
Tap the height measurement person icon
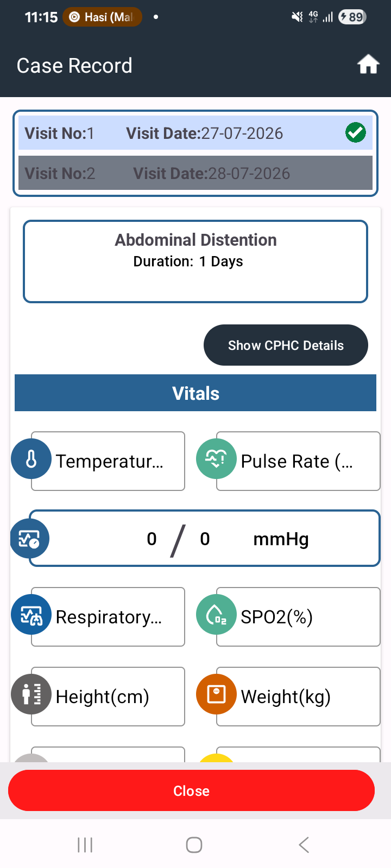(x=31, y=694)
